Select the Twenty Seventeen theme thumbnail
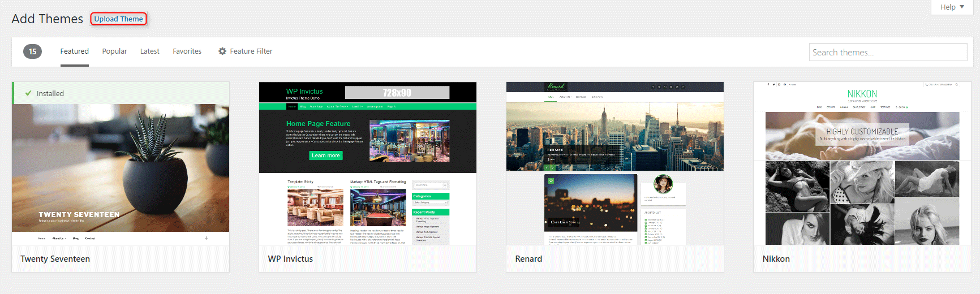The width and height of the screenshot is (980, 294). tap(121, 170)
